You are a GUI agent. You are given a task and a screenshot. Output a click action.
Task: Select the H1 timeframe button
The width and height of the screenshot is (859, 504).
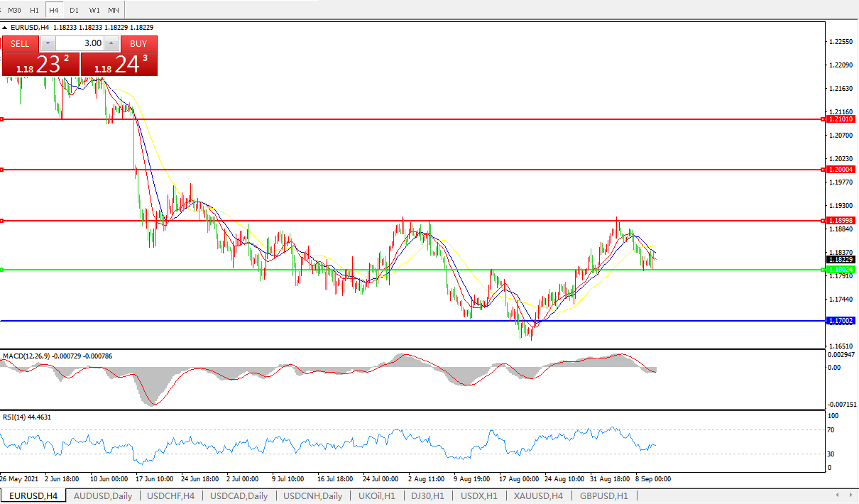click(x=34, y=10)
